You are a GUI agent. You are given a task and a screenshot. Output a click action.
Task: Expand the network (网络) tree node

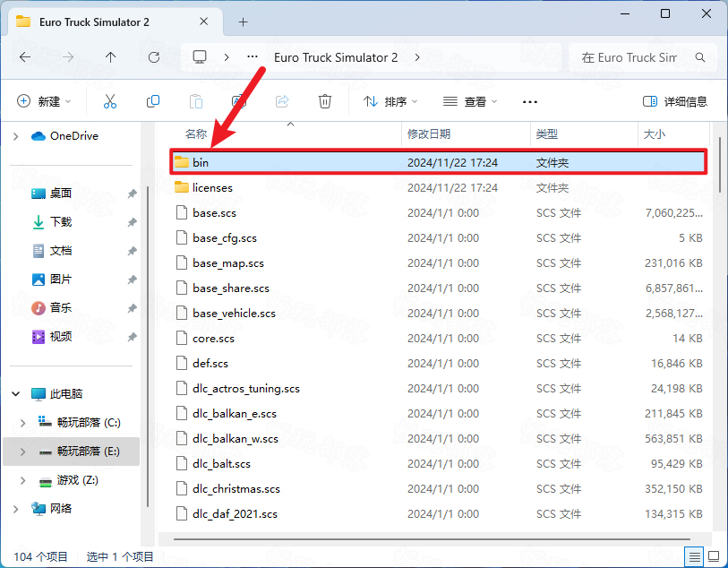(16, 509)
